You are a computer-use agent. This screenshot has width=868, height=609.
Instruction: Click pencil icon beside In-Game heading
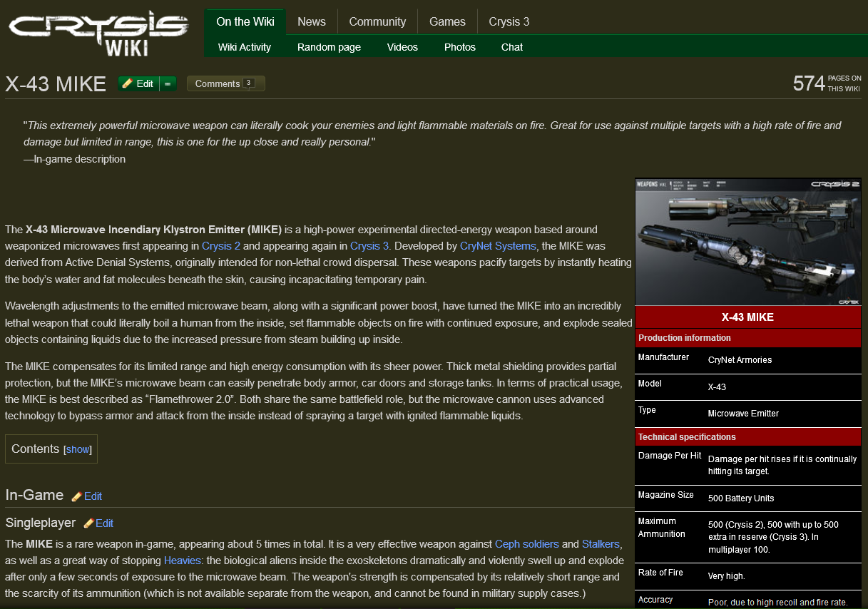76,496
